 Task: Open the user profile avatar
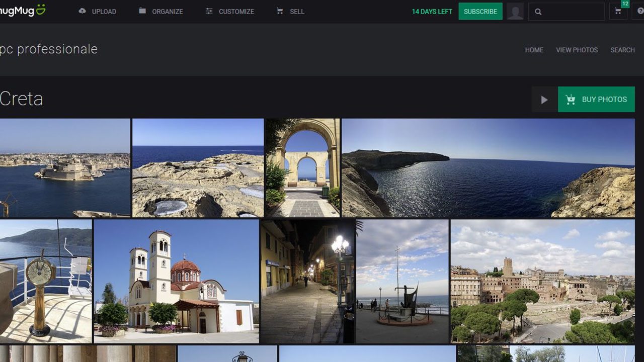515,12
